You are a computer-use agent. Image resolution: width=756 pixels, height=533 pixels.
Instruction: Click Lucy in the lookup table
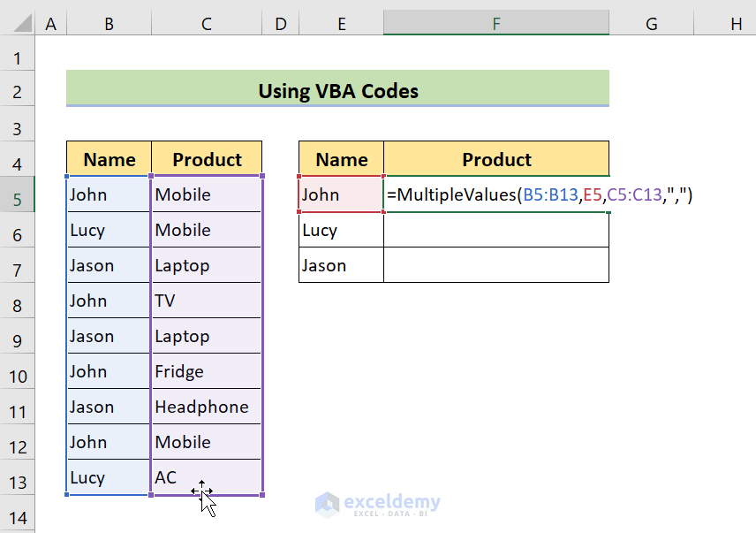(341, 231)
